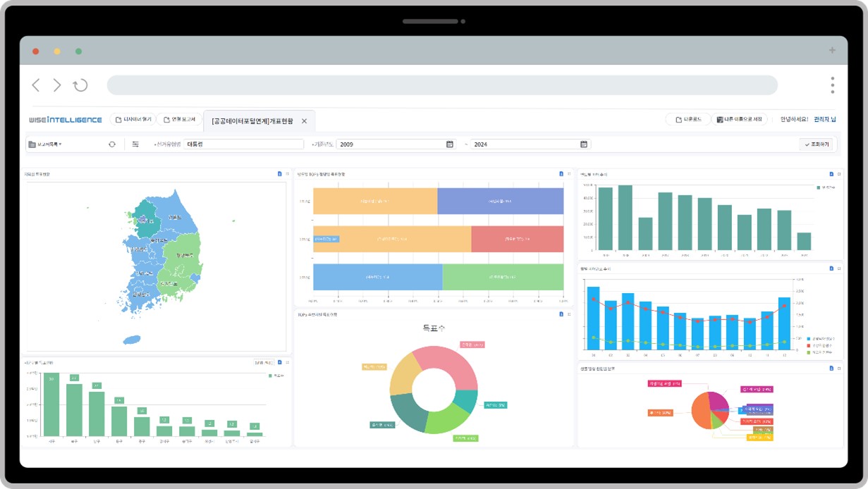Open the browser three-dot menu
The width and height of the screenshot is (868, 489).
pos(832,85)
